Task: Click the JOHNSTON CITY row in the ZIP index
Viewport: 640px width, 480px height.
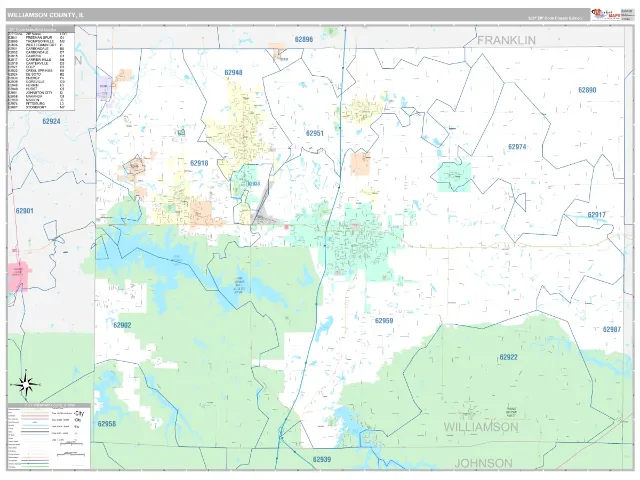Action: click(36, 93)
